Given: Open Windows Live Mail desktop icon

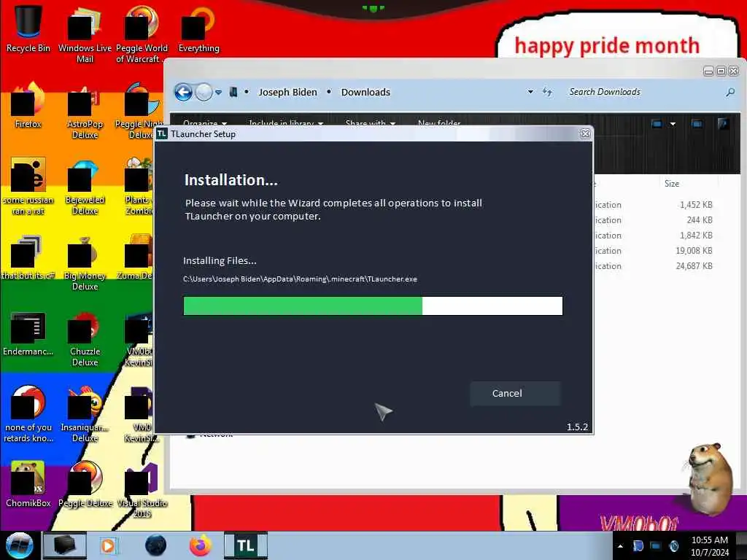Looking at the screenshot, I should tap(85, 34).
